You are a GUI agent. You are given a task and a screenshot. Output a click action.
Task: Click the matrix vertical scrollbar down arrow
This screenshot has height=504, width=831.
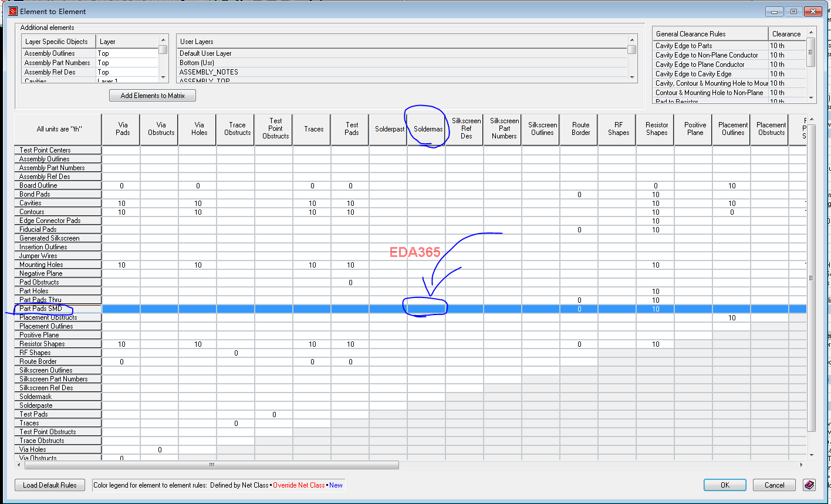(x=812, y=455)
